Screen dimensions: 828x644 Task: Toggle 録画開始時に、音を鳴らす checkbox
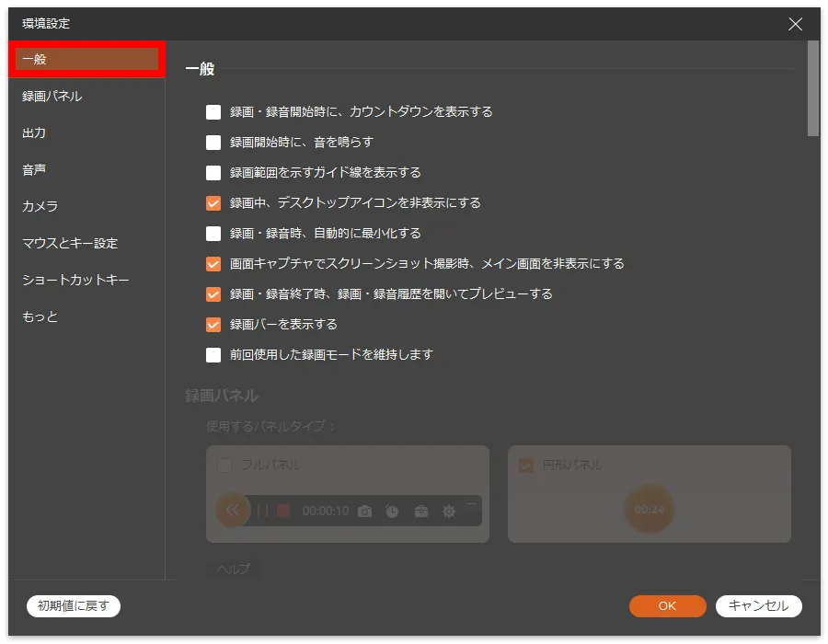(x=213, y=143)
